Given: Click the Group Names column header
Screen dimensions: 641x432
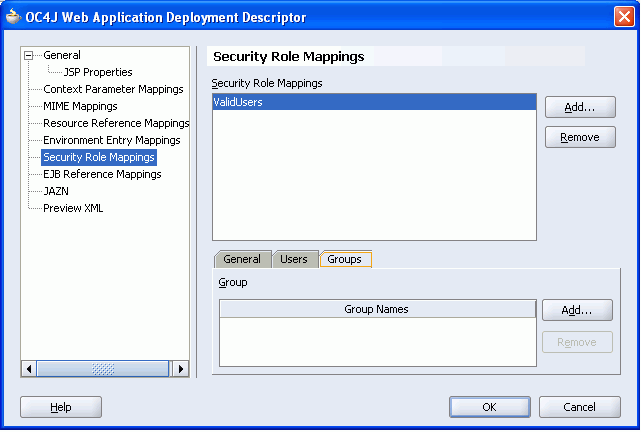Looking at the screenshot, I should point(377,309).
